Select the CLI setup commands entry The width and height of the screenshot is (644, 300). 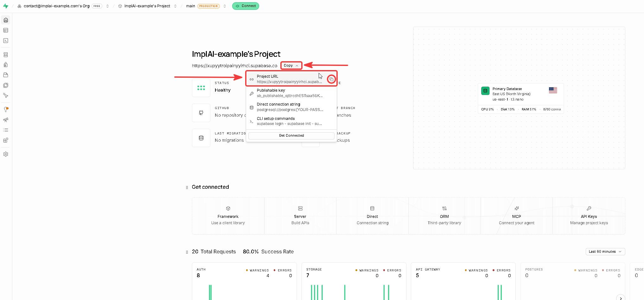click(291, 121)
